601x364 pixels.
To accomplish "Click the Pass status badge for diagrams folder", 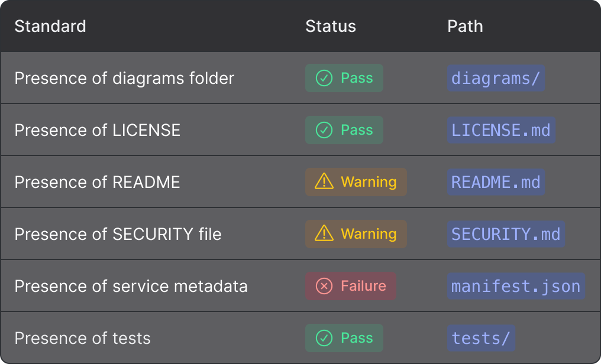I will pyautogui.click(x=344, y=77).
